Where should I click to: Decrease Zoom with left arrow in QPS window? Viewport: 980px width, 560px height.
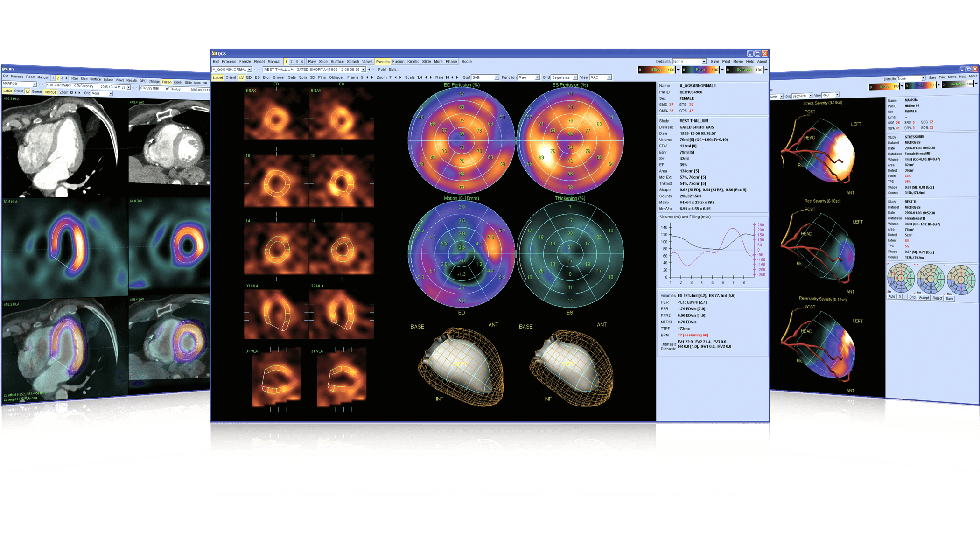tap(76, 93)
